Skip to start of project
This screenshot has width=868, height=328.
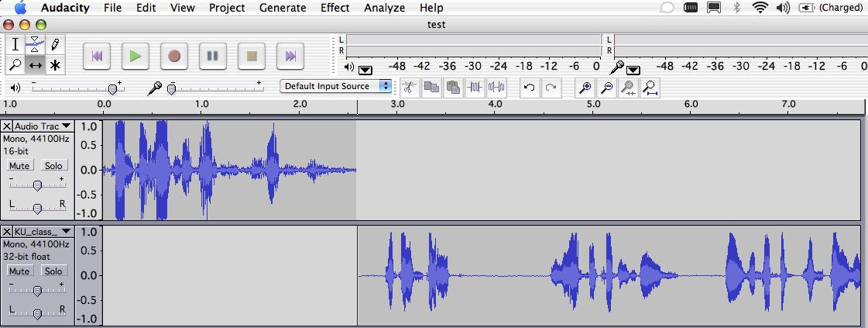[x=97, y=56]
